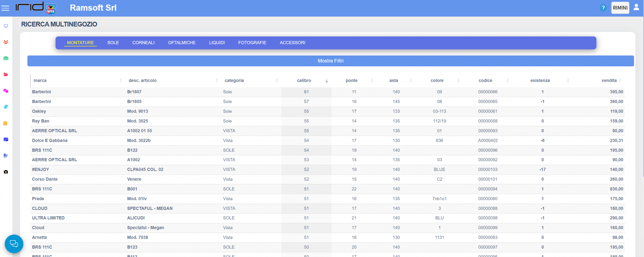Click the black camera icon in sidebar
Image resolution: width=644 pixels, height=257 pixels.
point(6,172)
